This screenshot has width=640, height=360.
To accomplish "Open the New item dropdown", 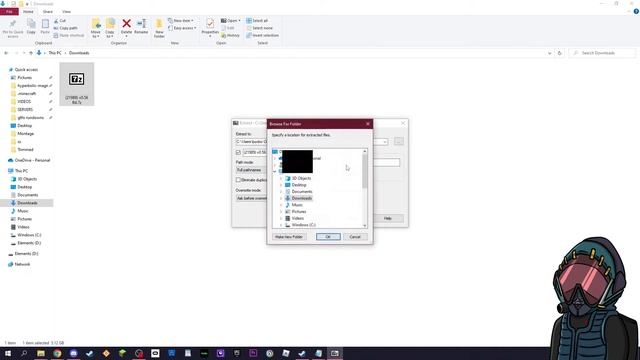I will [x=180, y=20].
